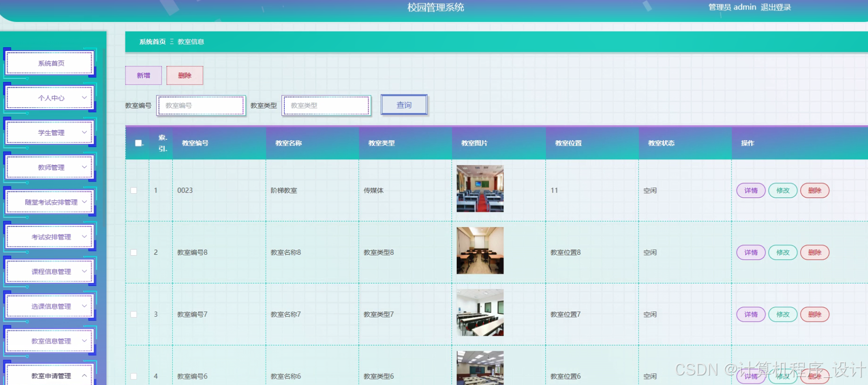Expand the 教师管理 menu chevron
The width and height of the screenshot is (868, 385).
pos(84,167)
